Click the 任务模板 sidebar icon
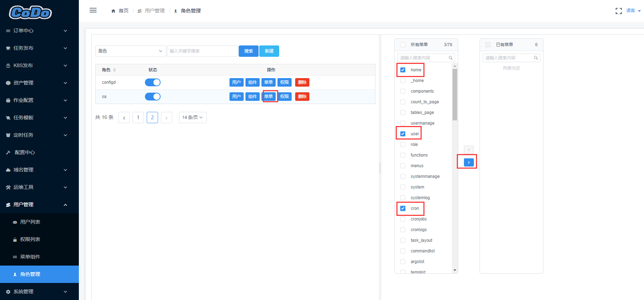Image resolution: width=644 pixels, height=300 pixels. (x=8, y=118)
